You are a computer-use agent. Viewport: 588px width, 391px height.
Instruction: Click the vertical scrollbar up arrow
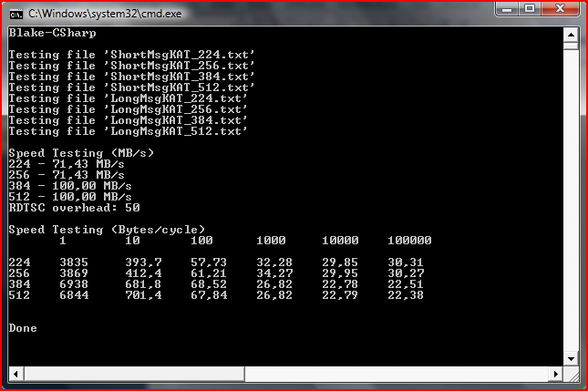(571, 35)
